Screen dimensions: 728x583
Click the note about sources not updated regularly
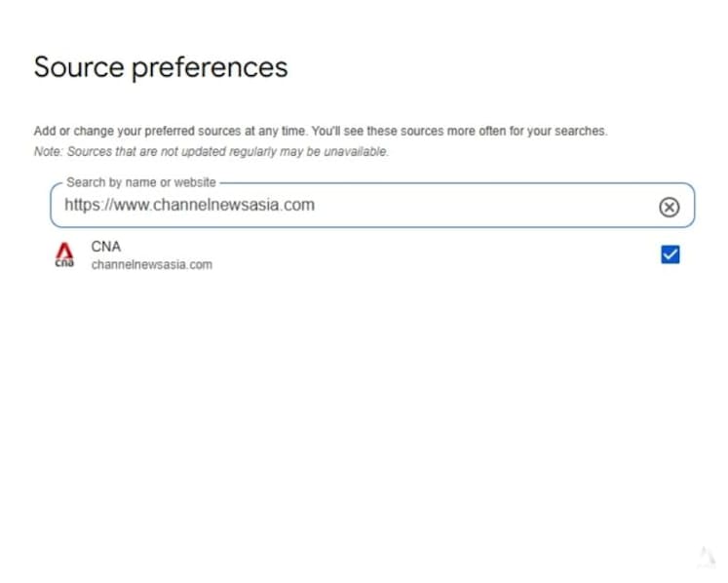(211, 151)
